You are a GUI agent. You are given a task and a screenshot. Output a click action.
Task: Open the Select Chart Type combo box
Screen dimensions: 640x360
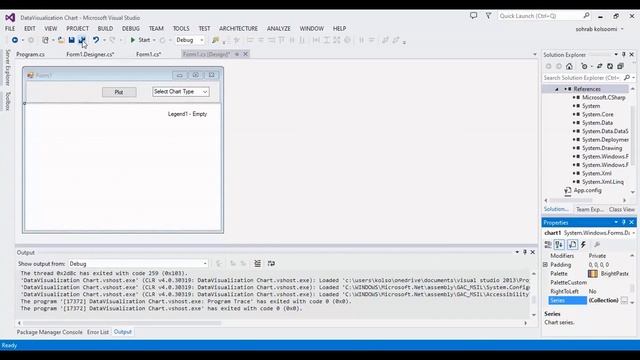pos(181,92)
